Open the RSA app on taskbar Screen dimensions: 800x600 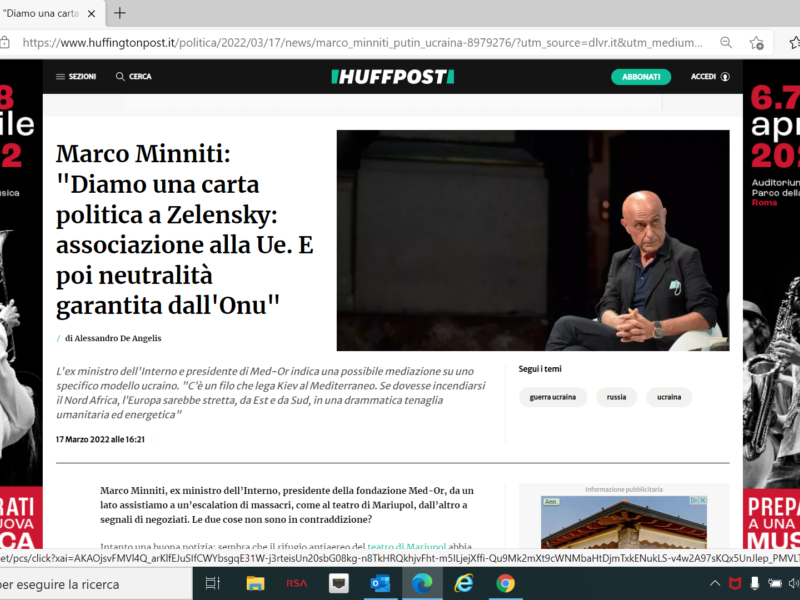[x=296, y=583]
